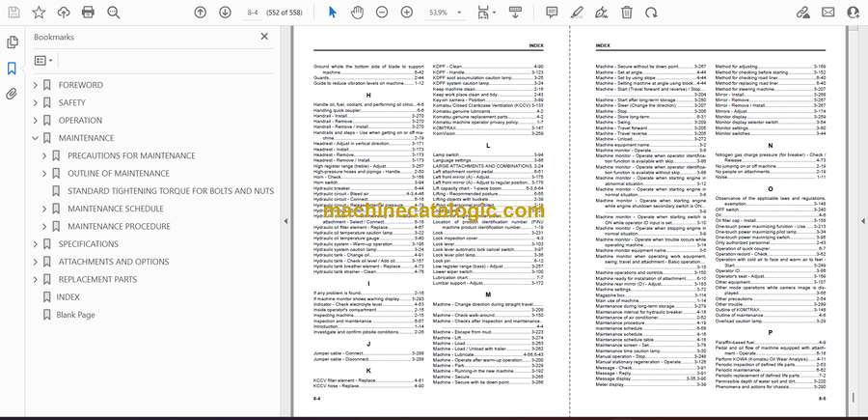Expand PRECAUTIONS FOR MAINTENANCE bookmark
Screen dimensions: 868x420
click(44, 155)
